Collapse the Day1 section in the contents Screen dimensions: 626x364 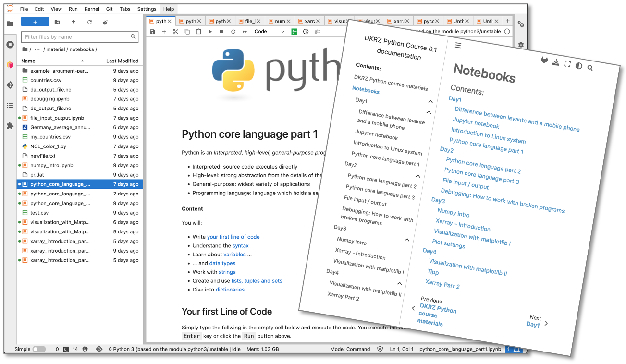(x=430, y=101)
